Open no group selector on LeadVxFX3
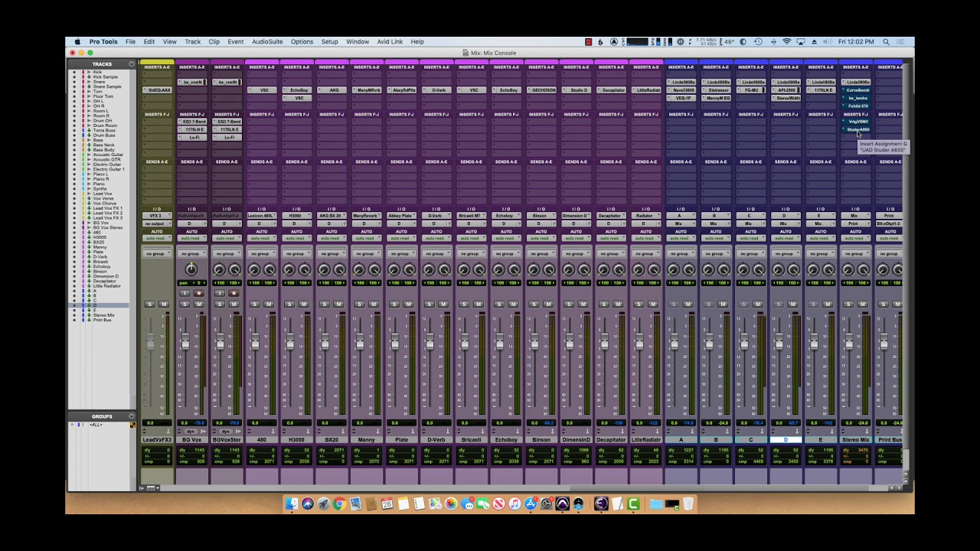The width and height of the screenshot is (980, 551). coord(156,254)
